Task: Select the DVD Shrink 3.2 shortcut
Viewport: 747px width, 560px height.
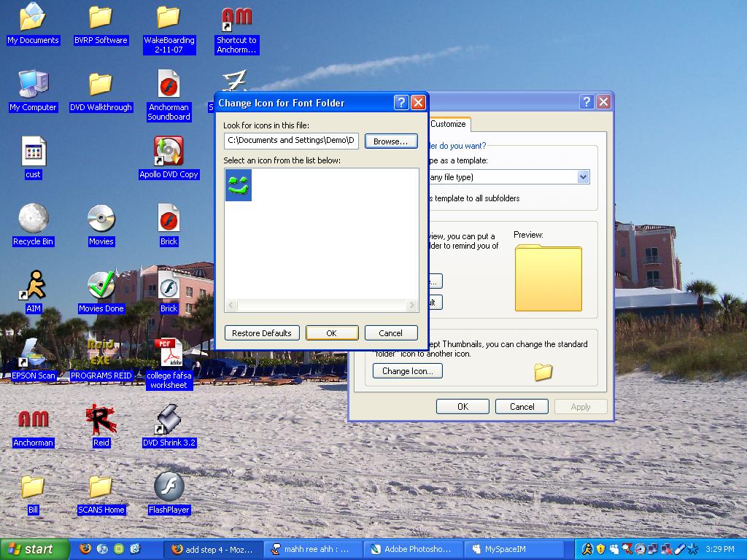Action: tap(169, 419)
